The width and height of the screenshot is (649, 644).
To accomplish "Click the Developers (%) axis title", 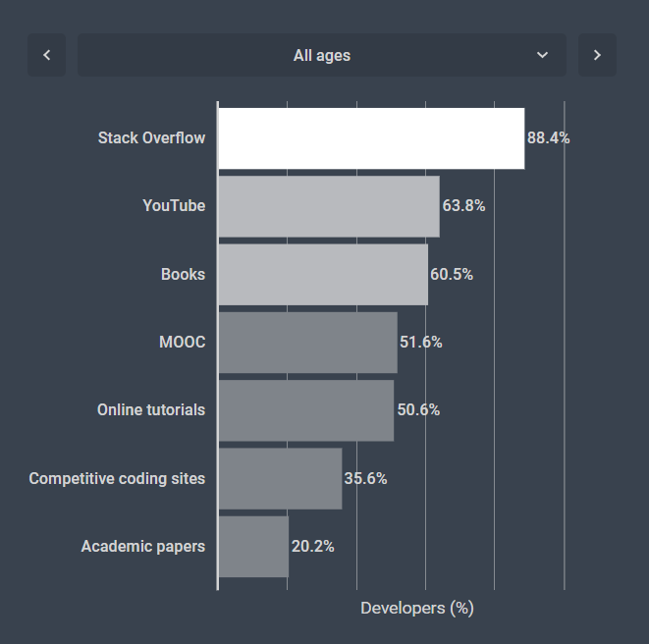I will tap(416, 609).
